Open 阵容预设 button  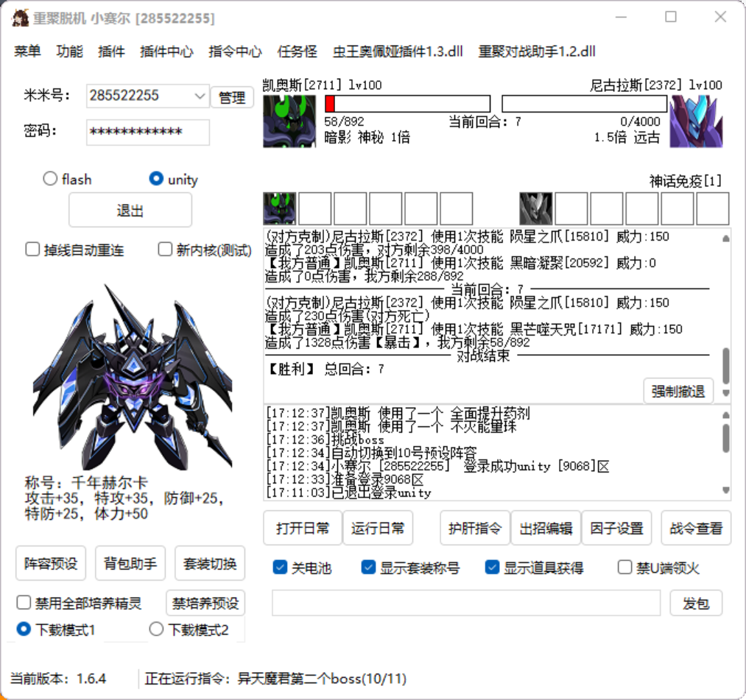pyautogui.click(x=51, y=563)
